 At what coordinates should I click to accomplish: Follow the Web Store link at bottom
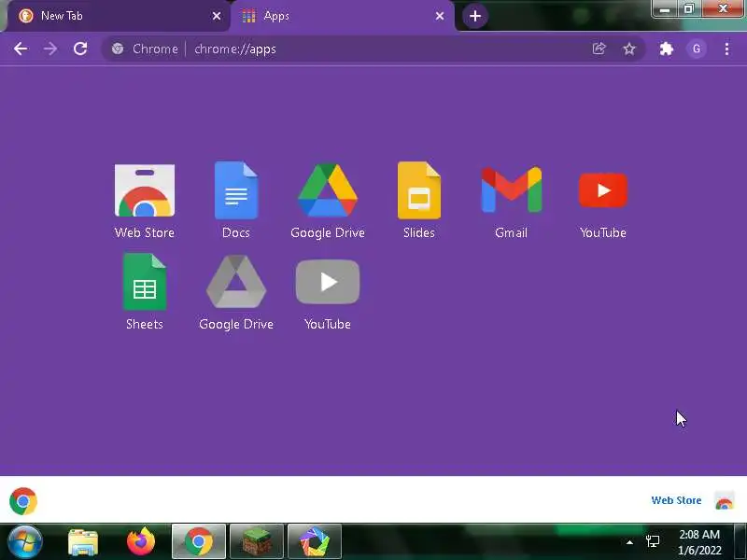pyautogui.click(x=676, y=500)
